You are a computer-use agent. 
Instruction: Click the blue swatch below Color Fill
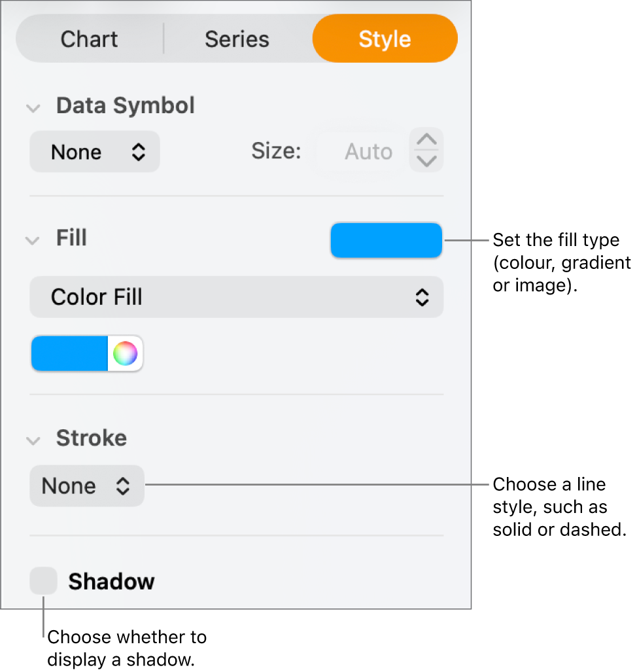click(69, 353)
